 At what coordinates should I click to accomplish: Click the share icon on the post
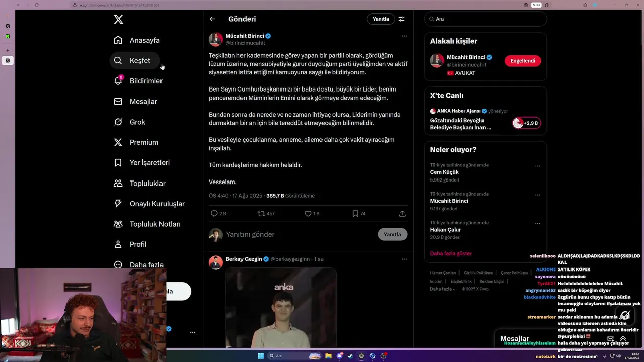click(402, 214)
